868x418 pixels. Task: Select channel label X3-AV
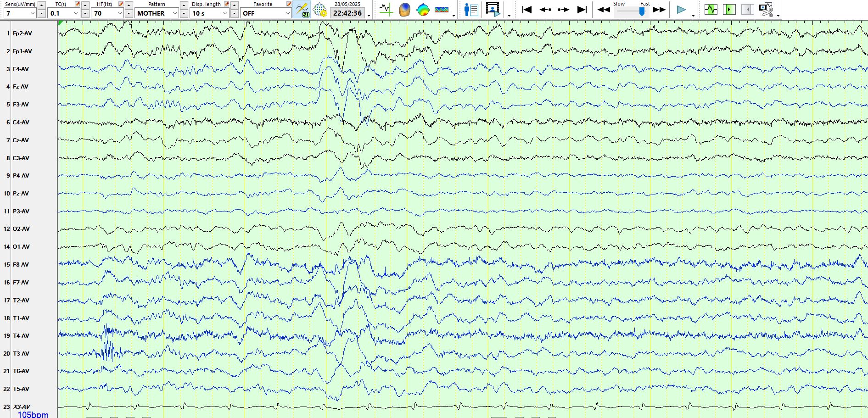point(22,407)
